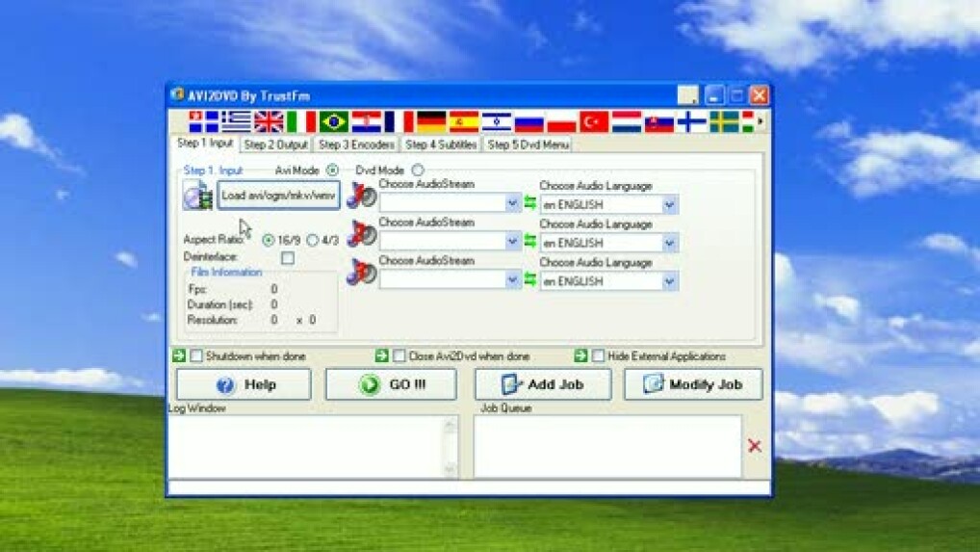This screenshot has width=980, height=552.
Task: Select Dvd Mode radio button
Action: pos(418,171)
